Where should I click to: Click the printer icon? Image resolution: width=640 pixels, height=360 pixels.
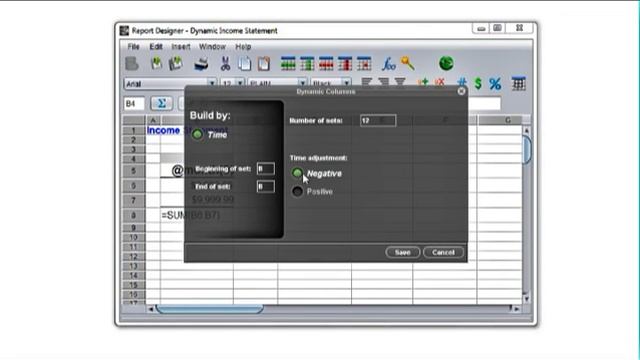(201, 64)
